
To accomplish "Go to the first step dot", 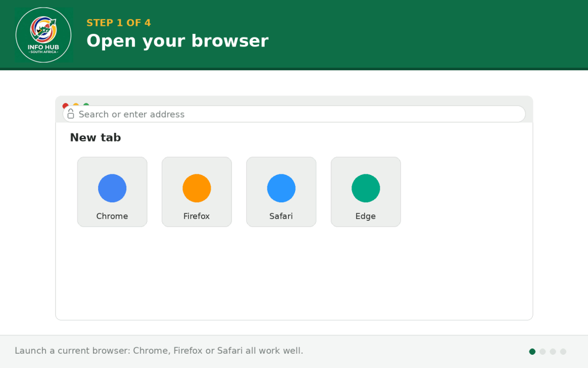I will click(532, 351).
